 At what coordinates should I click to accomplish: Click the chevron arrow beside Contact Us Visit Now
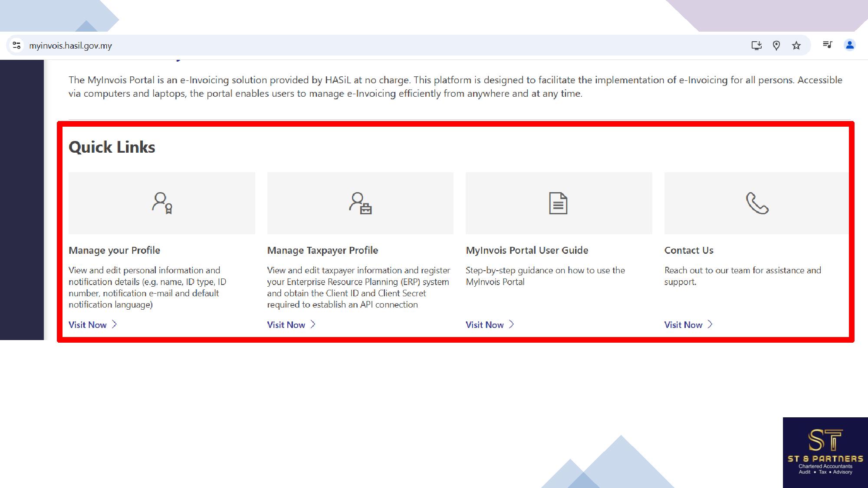[x=710, y=324]
